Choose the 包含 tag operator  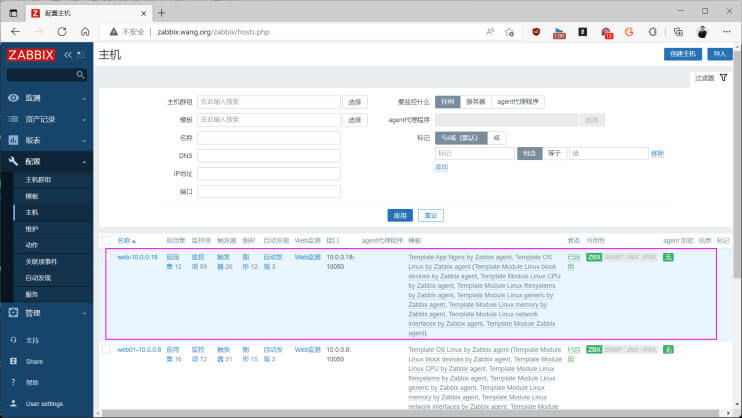[530, 153]
